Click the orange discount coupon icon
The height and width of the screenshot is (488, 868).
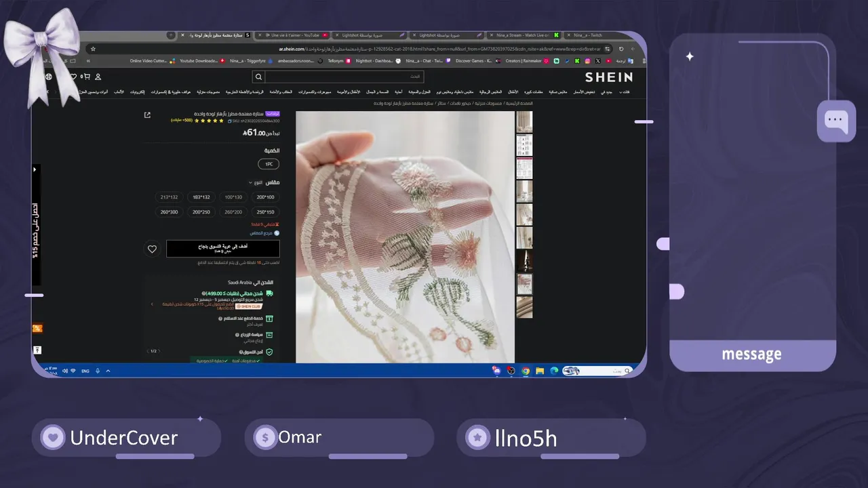click(37, 328)
